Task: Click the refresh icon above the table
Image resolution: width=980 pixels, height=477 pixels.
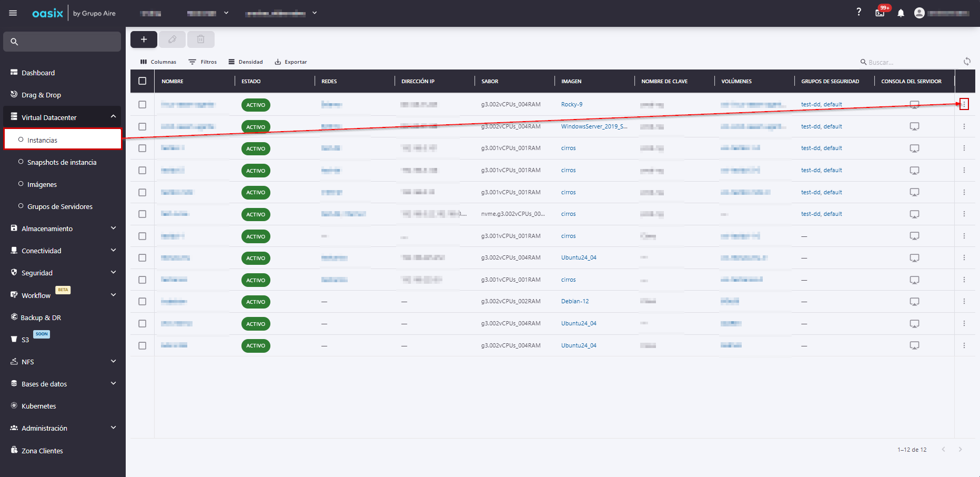Action: click(967, 62)
